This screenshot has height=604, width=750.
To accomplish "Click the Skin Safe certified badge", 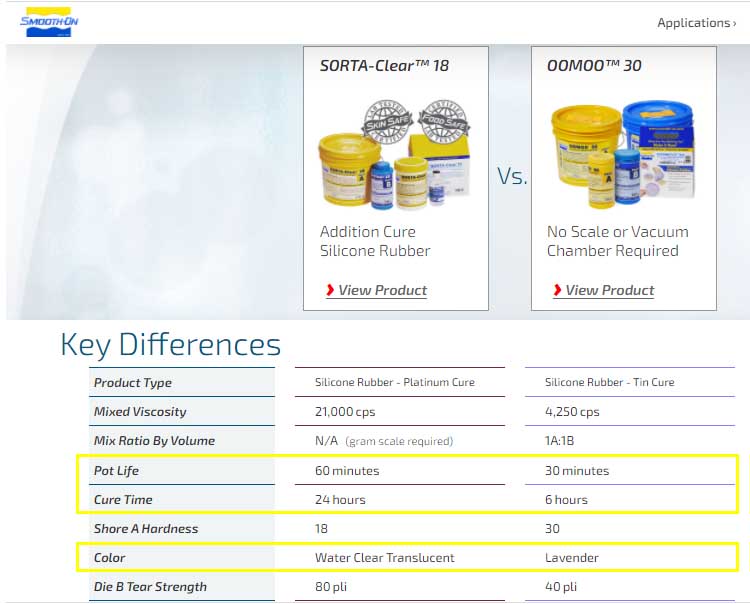I will point(387,121).
